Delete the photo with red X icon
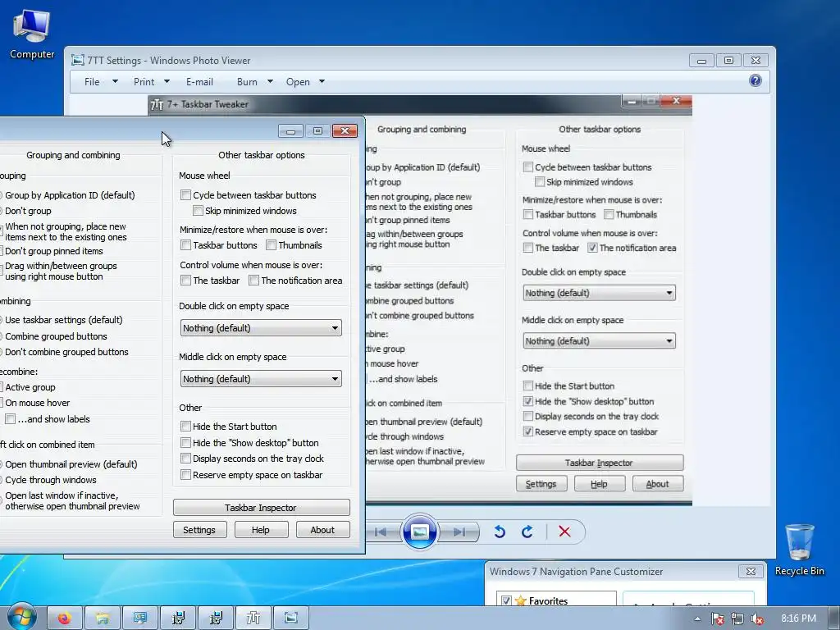Screen dimensions: 840x630 pyautogui.click(x=564, y=532)
